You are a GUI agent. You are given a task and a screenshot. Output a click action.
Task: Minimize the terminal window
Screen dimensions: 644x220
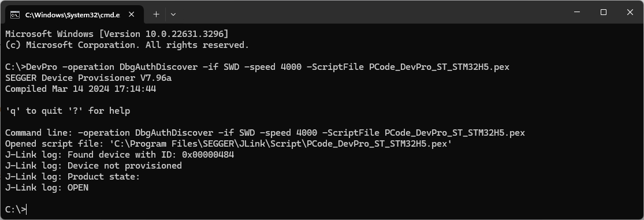[577, 12]
